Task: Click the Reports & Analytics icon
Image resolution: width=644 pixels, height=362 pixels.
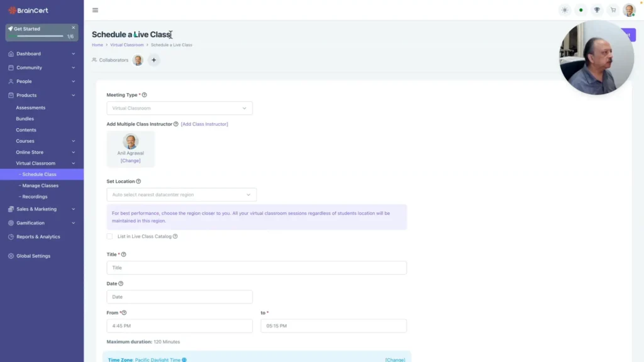Action: click(x=11, y=237)
